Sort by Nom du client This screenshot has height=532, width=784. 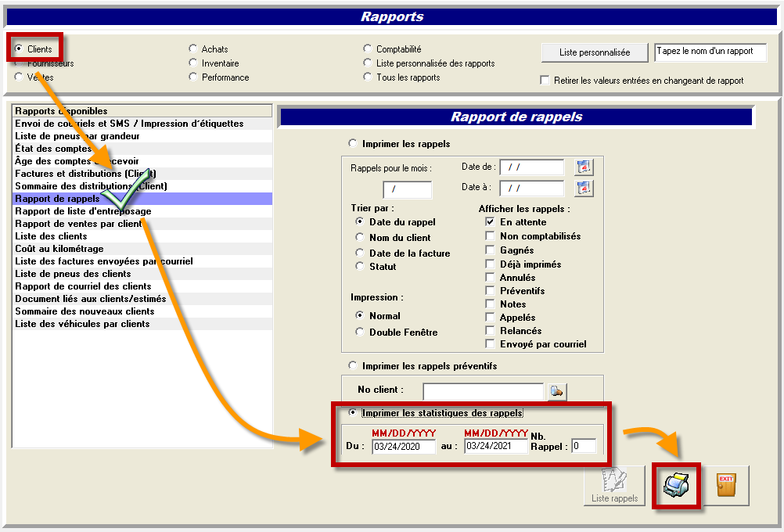click(359, 237)
